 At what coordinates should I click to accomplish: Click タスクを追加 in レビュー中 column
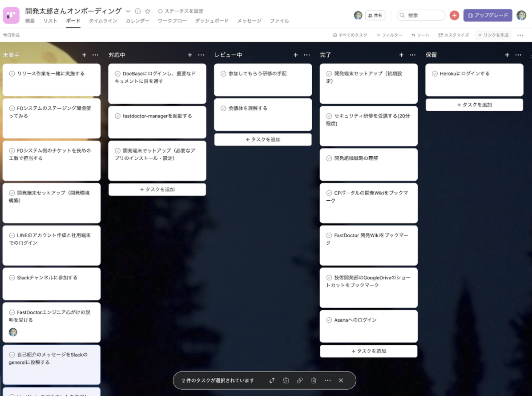(263, 139)
